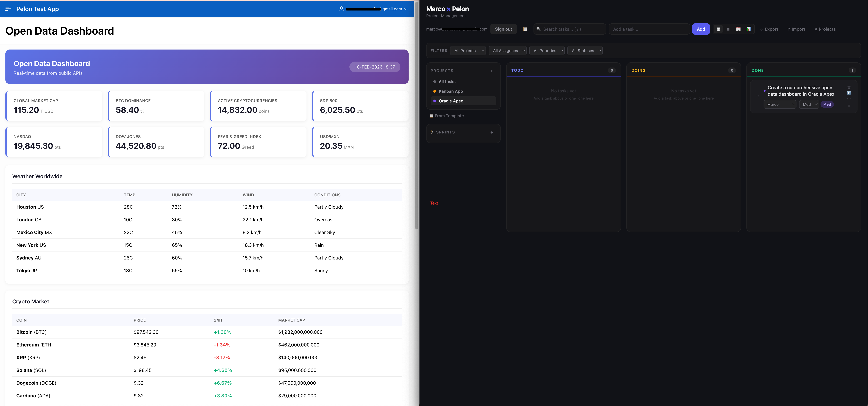This screenshot has width=868, height=406.
Task: Select All tasks in the projects list
Action: pos(447,82)
